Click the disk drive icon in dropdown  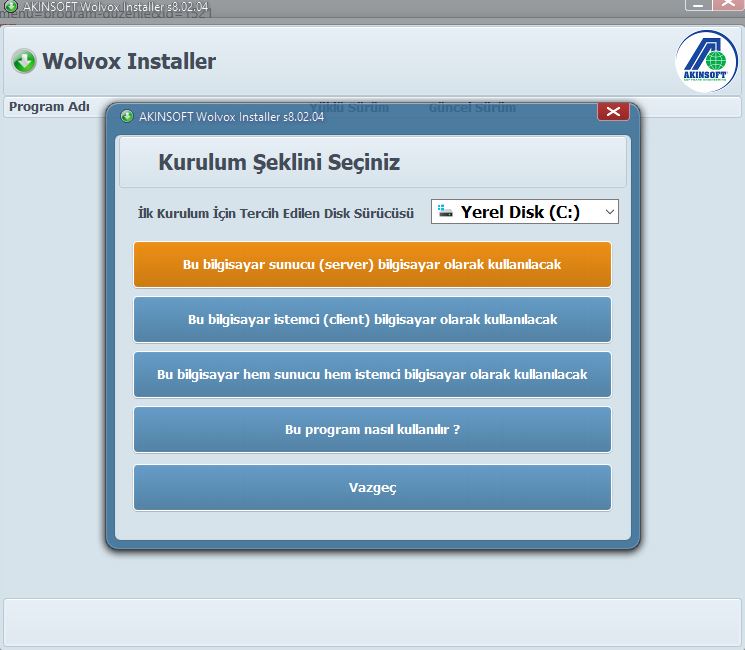(x=445, y=211)
